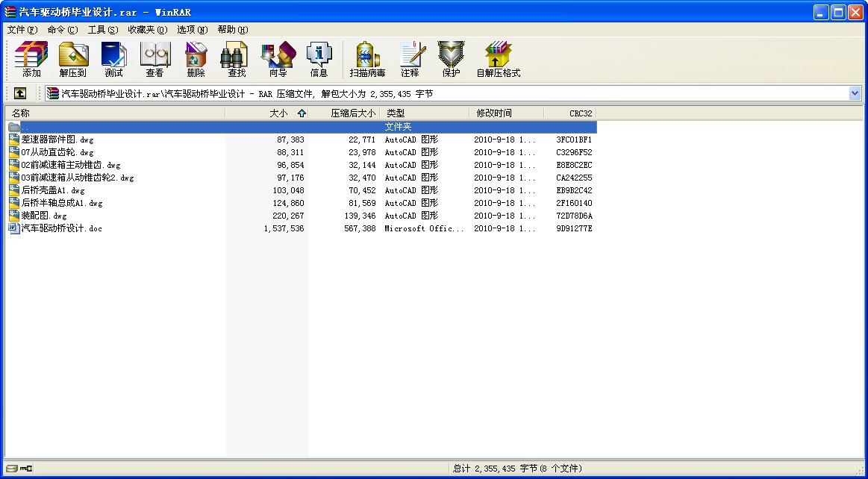
Task: Open the 选项(N) menu
Action: (192, 30)
